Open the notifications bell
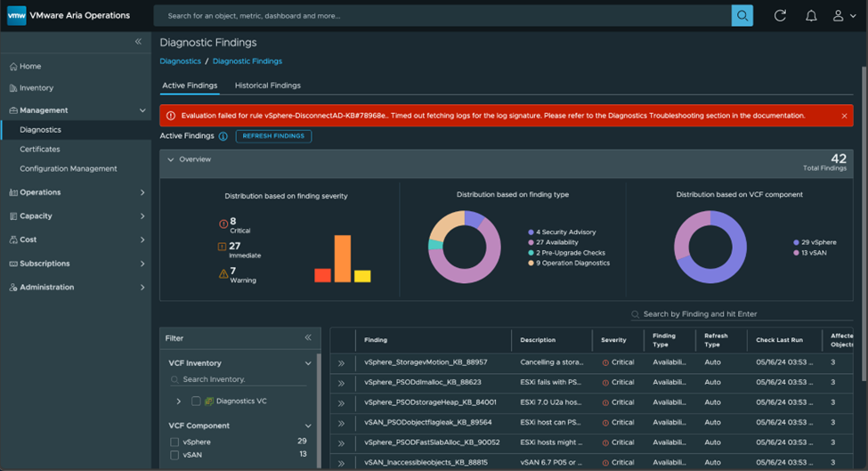Image resolution: width=868 pixels, height=471 pixels. pos(811,15)
